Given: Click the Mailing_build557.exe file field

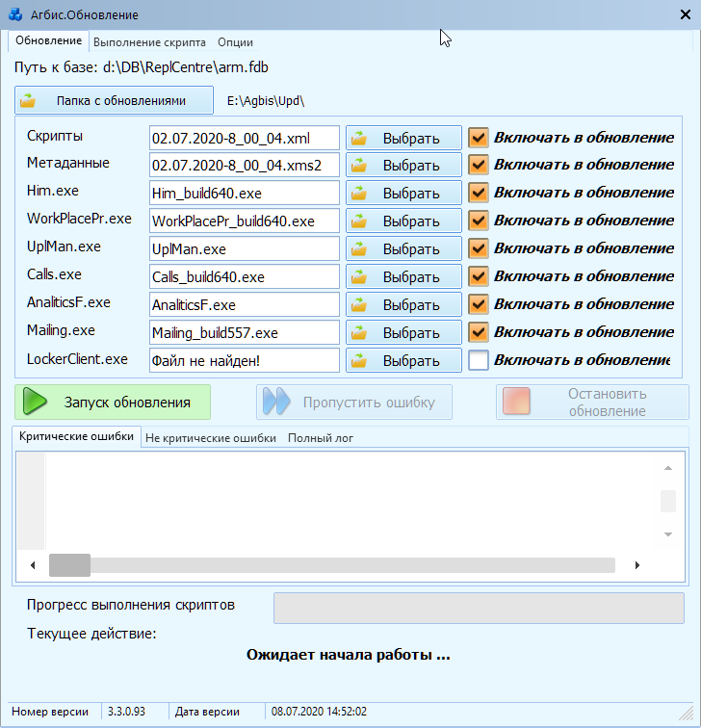Looking at the screenshot, I should (x=245, y=332).
